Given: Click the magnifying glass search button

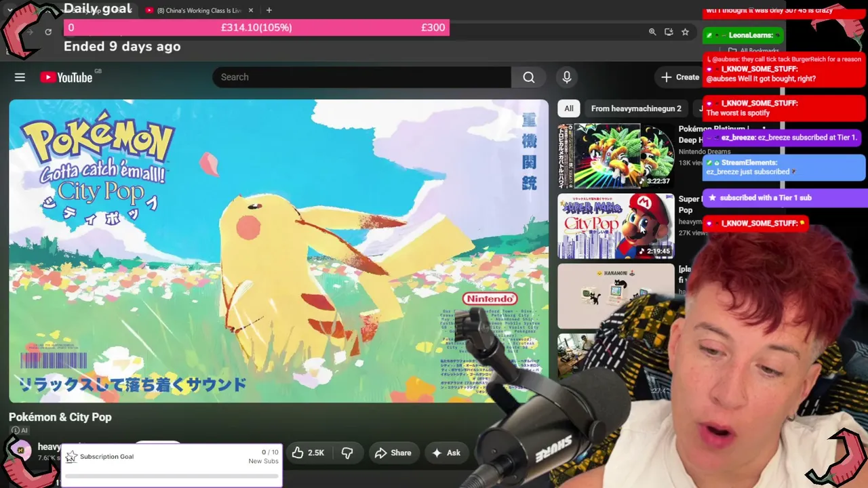Looking at the screenshot, I should (x=529, y=77).
